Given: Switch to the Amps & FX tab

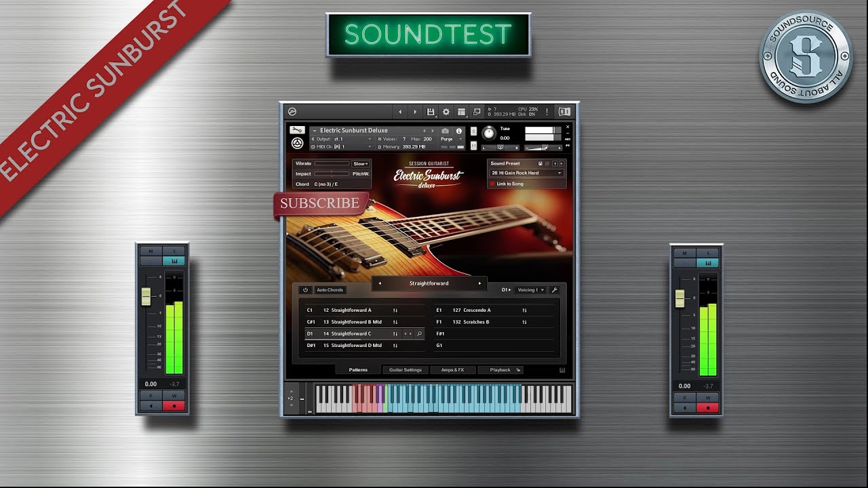Looking at the screenshot, I should point(452,370).
